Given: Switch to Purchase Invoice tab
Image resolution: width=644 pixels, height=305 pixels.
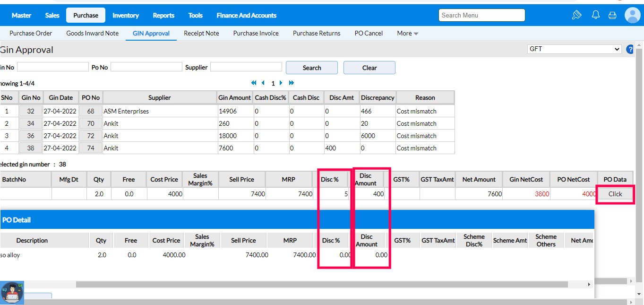Looking at the screenshot, I should [x=256, y=33].
